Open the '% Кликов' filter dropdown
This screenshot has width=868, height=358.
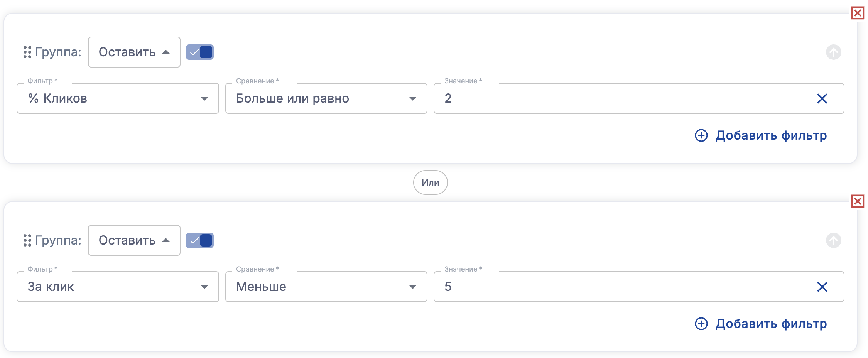click(x=118, y=99)
